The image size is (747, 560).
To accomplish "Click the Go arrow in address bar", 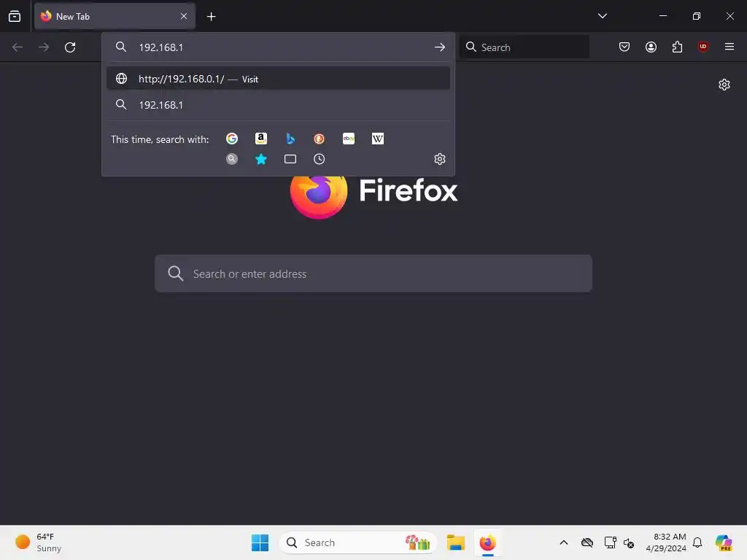I will (x=440, y=47).
